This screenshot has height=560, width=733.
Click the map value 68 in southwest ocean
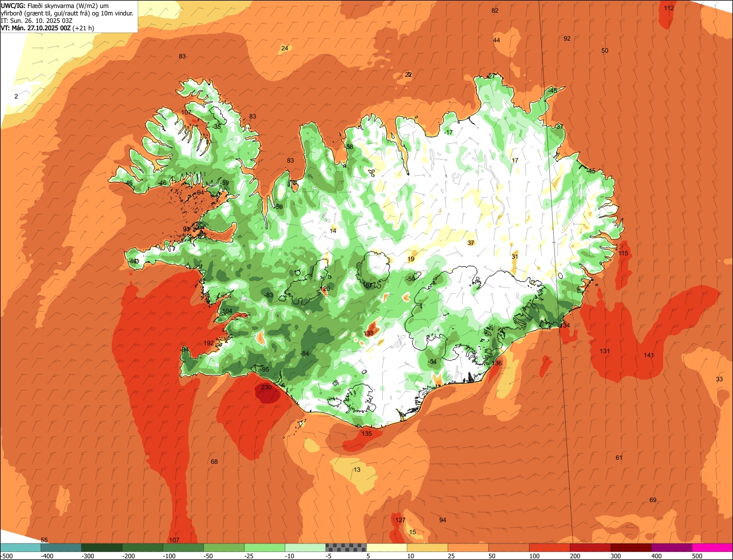click(x=214, y=462)
